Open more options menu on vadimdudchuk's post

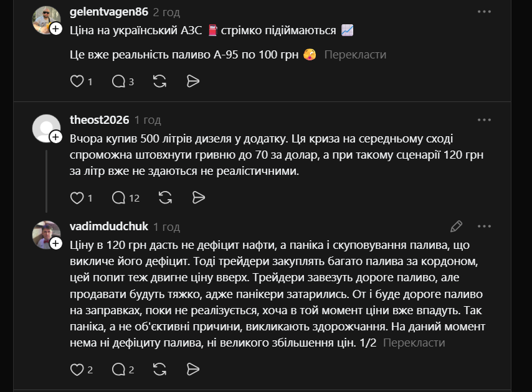click(x=484, y=226)
